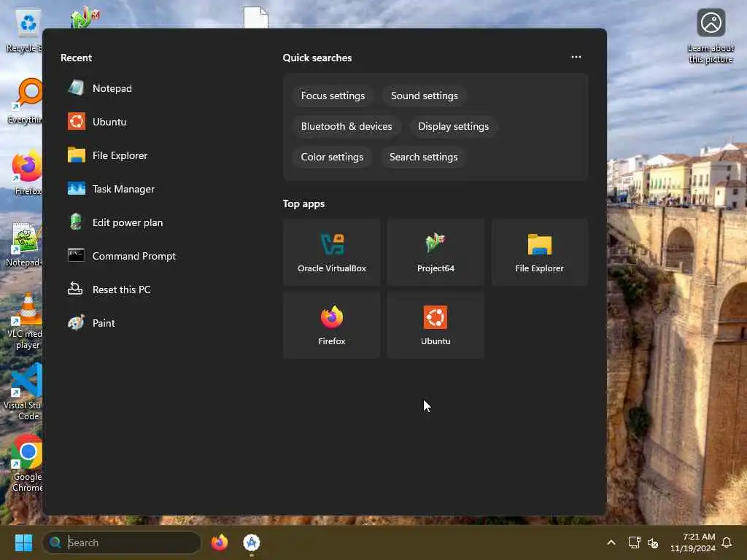747x560 pixels.
Task: Open the three-dot options menu
Action: pos(576,57)
